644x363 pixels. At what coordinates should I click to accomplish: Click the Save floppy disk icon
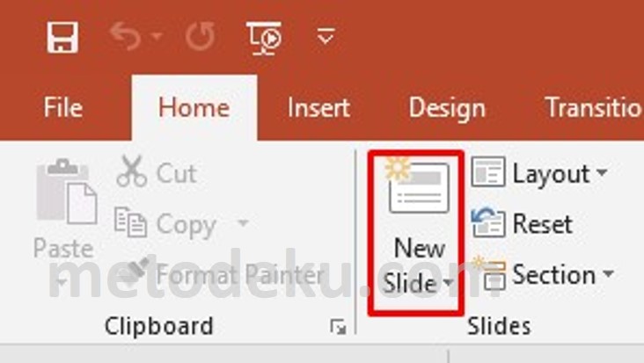tap(62, 38)
